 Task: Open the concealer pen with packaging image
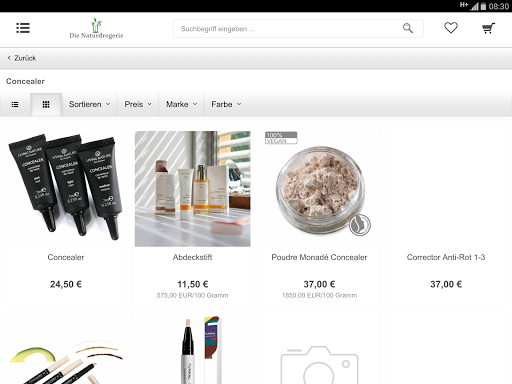(193, 350)
